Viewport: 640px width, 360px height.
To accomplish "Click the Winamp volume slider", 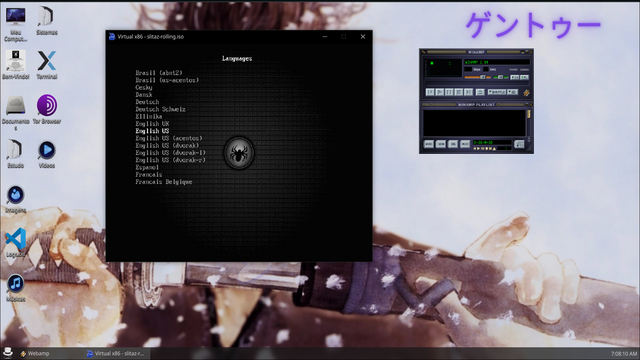I will pyautogui.click(x=478, y=77).
